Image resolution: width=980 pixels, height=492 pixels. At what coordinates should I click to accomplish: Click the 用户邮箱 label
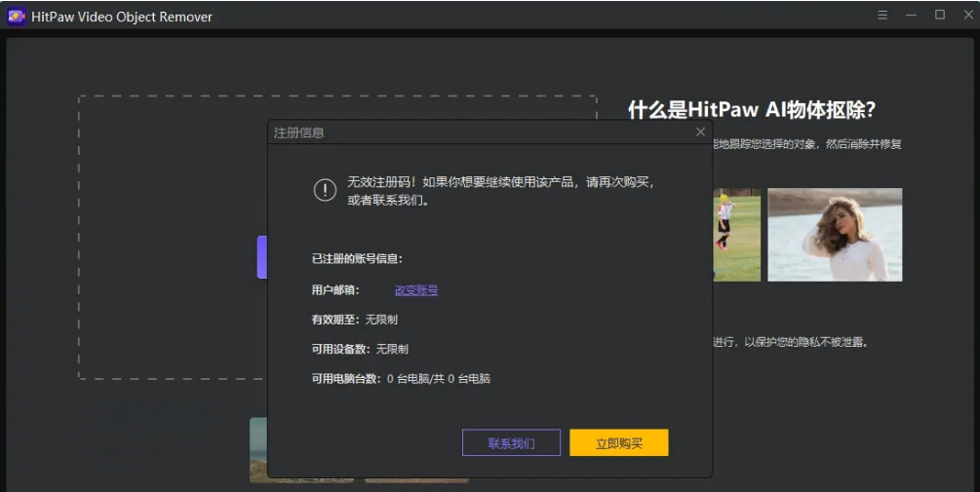[x=335, y=289]
